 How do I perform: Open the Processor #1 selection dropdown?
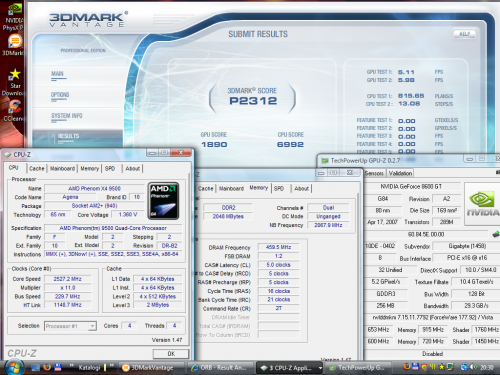pyautogui.click(x=70, y=326)
